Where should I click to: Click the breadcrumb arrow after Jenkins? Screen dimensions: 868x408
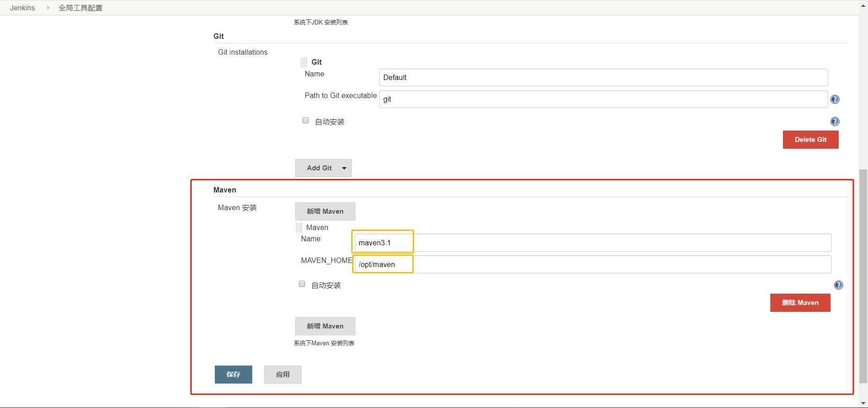coord(48,8)
